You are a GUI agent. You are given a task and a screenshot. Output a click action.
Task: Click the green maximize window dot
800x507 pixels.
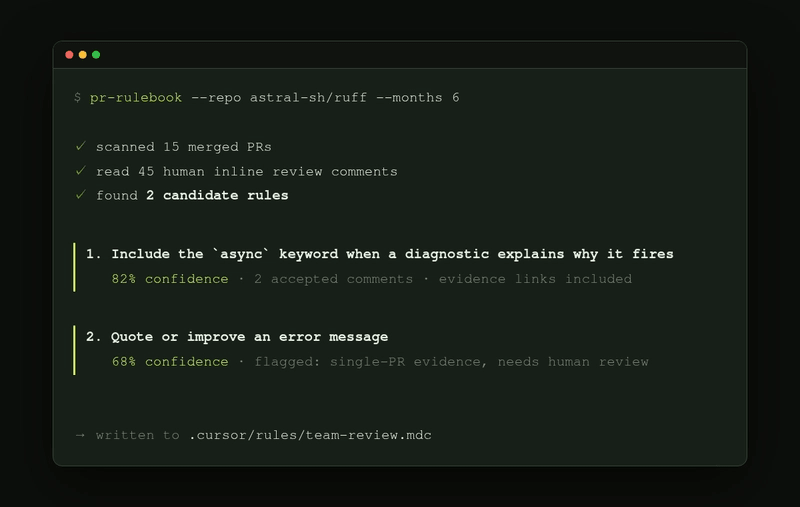[96, 55]
